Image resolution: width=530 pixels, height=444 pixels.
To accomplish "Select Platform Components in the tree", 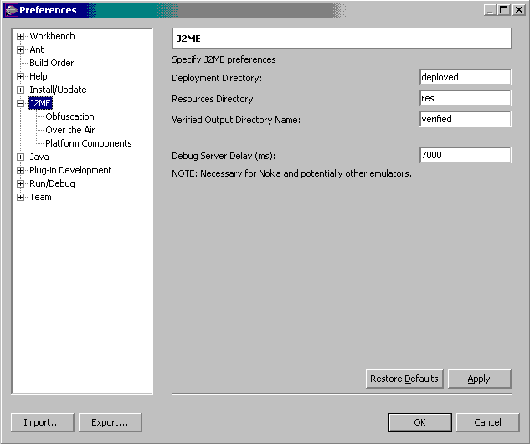I will click(88, 144).
